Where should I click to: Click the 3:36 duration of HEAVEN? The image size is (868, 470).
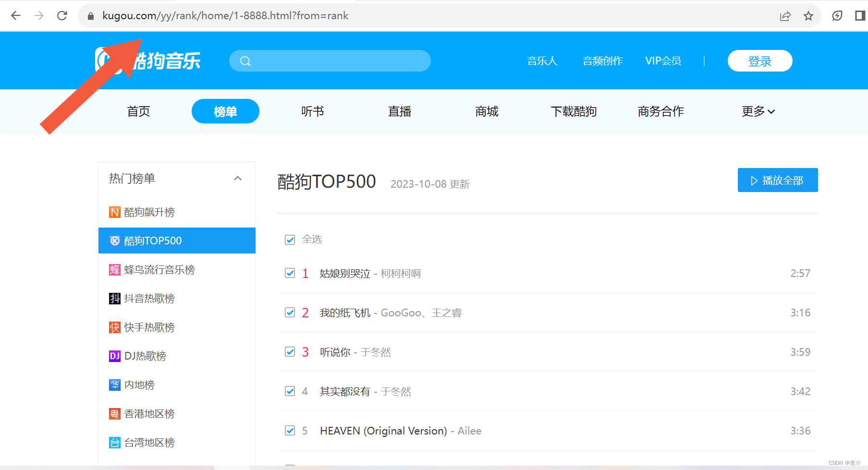[800, 431]
